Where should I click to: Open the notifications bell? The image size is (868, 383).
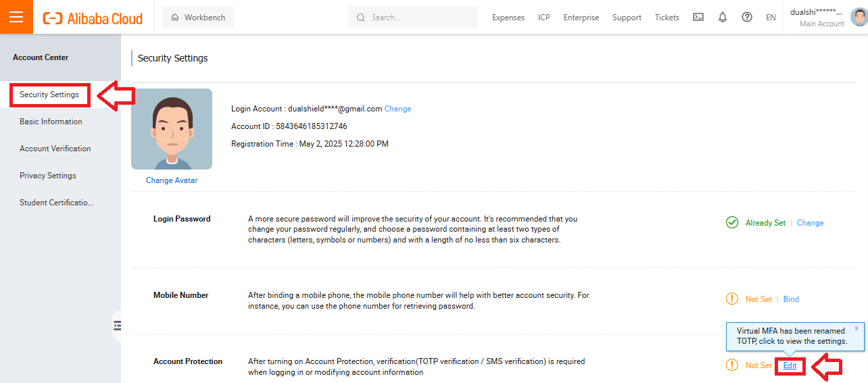[723, 18]
